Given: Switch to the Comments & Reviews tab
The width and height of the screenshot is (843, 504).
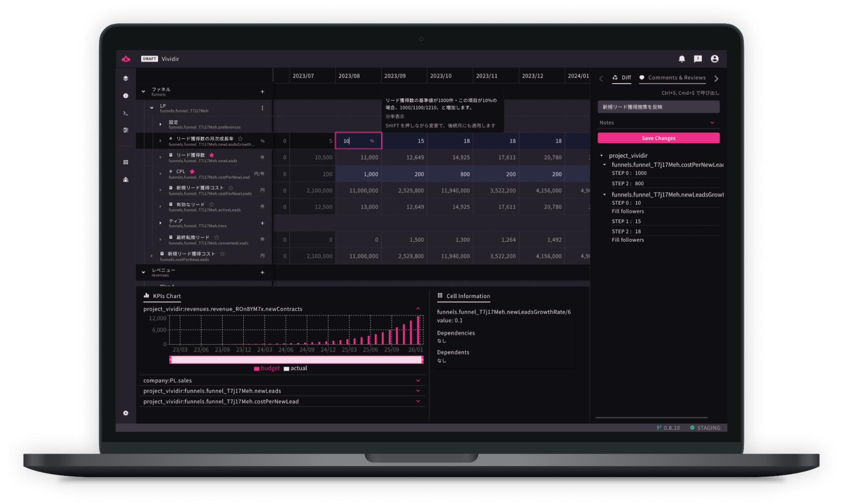Looking at the screenshot, I should pos(673,78).
